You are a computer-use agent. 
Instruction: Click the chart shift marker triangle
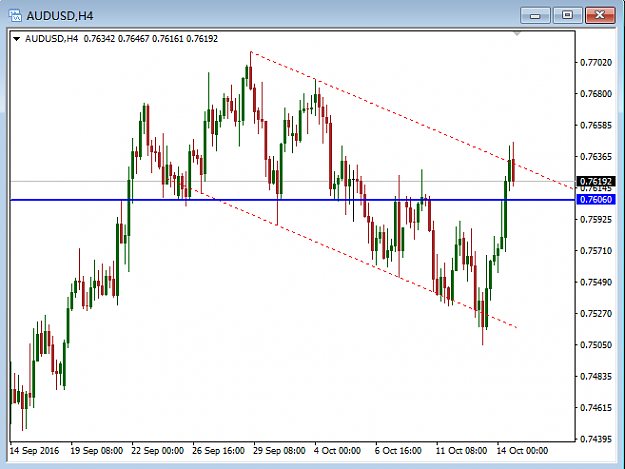click(x=517, y=34)
